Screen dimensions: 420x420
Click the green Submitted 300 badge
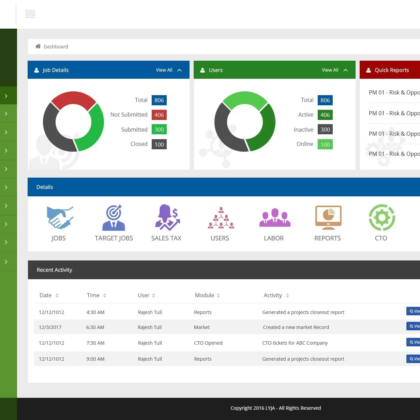pos(159,129)
